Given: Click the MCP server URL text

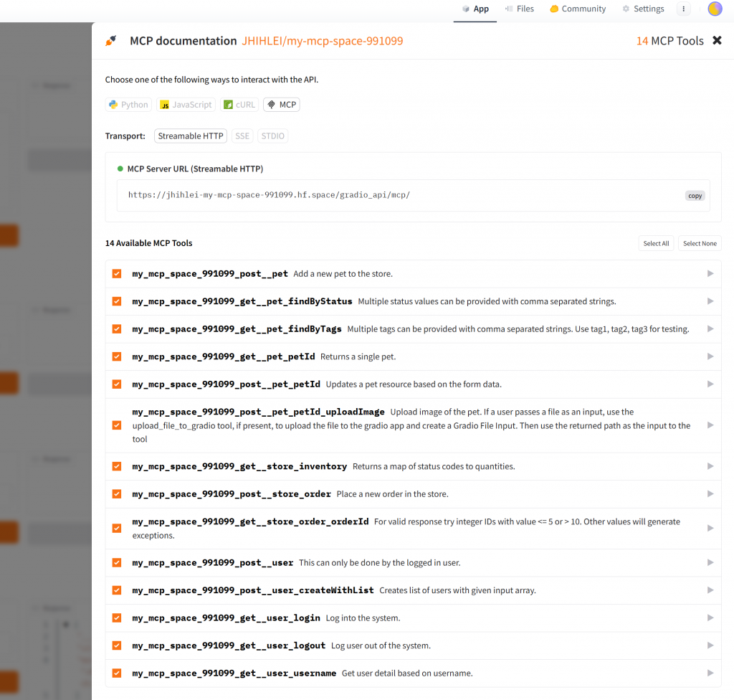Looking at the screenshot, I should tap(270, 195).
